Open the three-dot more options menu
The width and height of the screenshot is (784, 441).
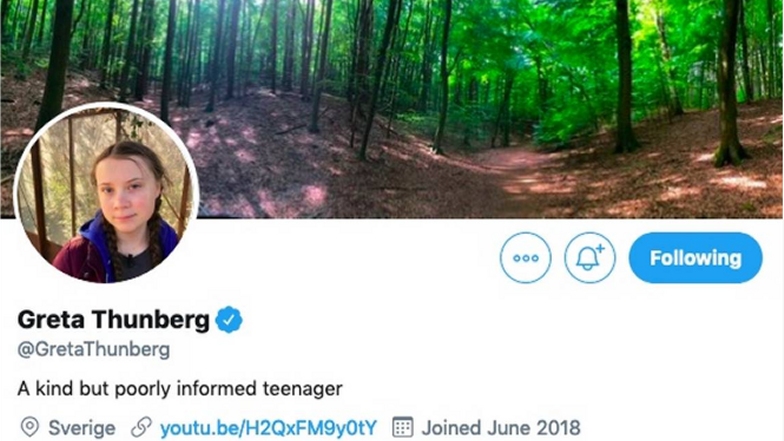(525, 258)
